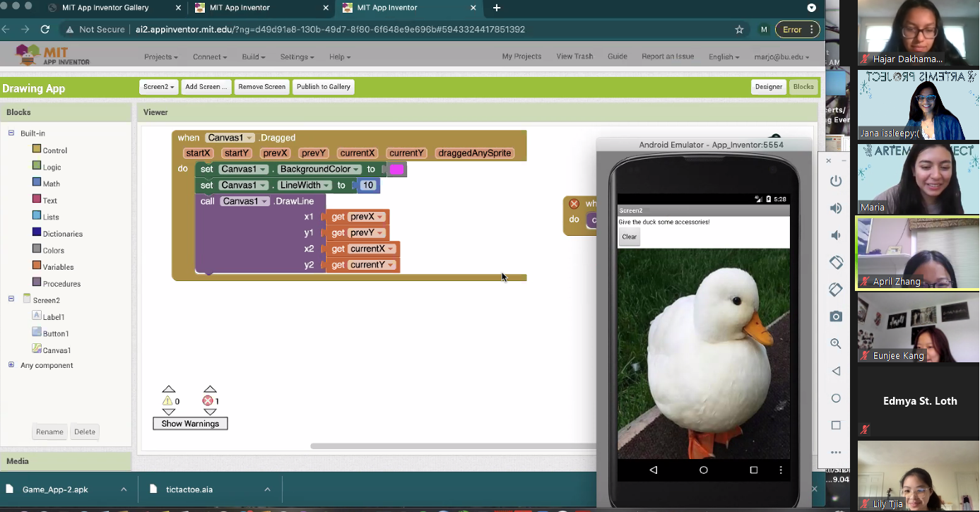Open the Build menu
The width and height of the screenshot is (980, 512).
(254, 56)
